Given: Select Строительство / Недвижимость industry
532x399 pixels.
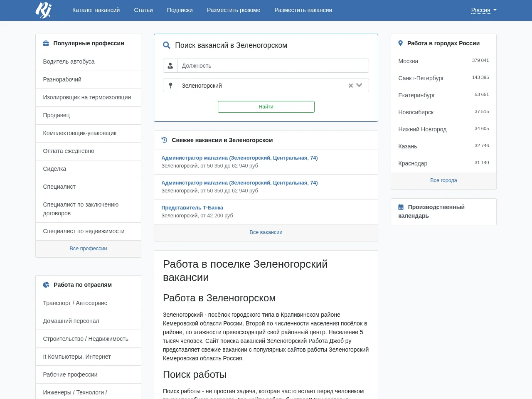Looking at the screenshot, I should [88, 339].
